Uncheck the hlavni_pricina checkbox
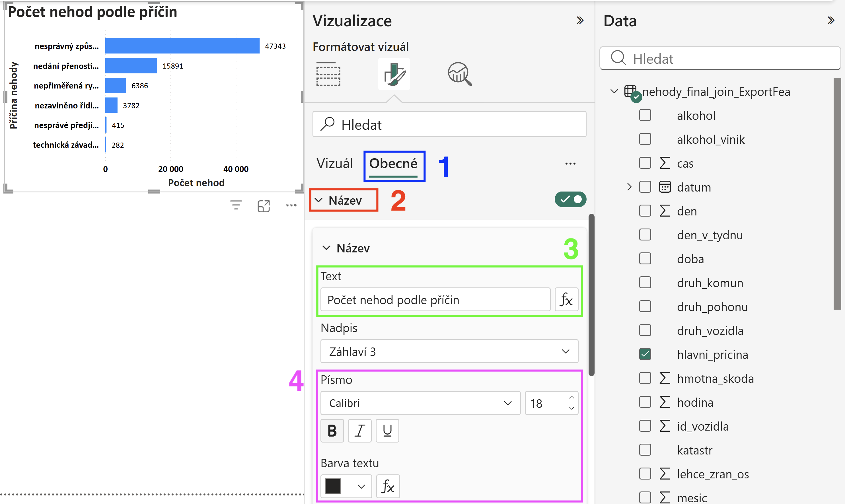This screenshot has width=845, height=504. coord(645,354)
